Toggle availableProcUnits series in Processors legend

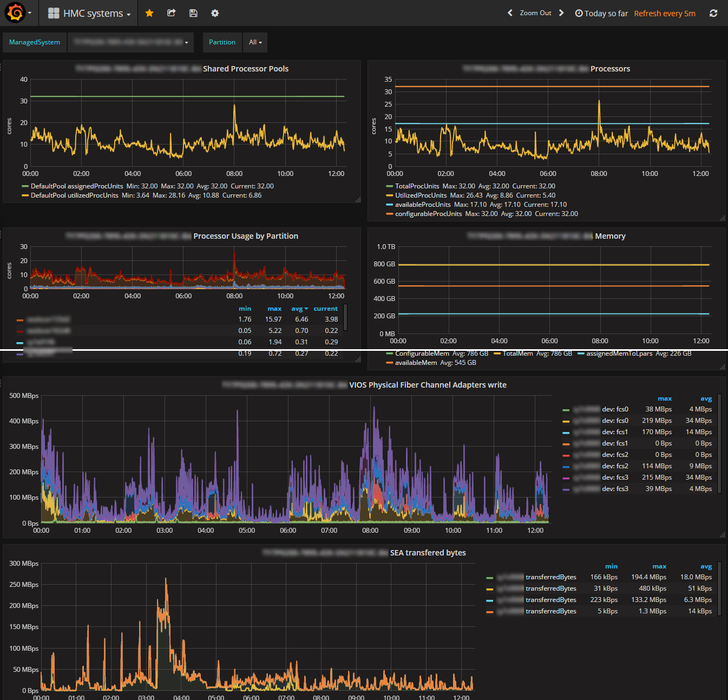pyautogui.click(x=422, y=205)
